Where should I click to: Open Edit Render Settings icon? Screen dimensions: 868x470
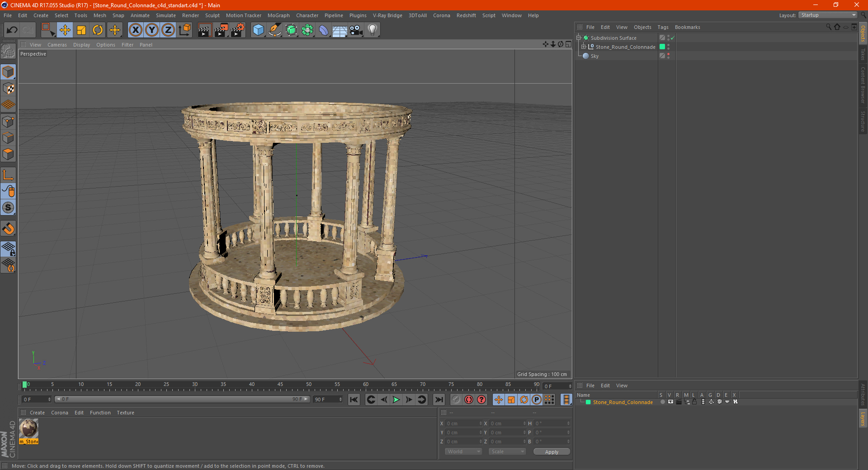point(237,30)
